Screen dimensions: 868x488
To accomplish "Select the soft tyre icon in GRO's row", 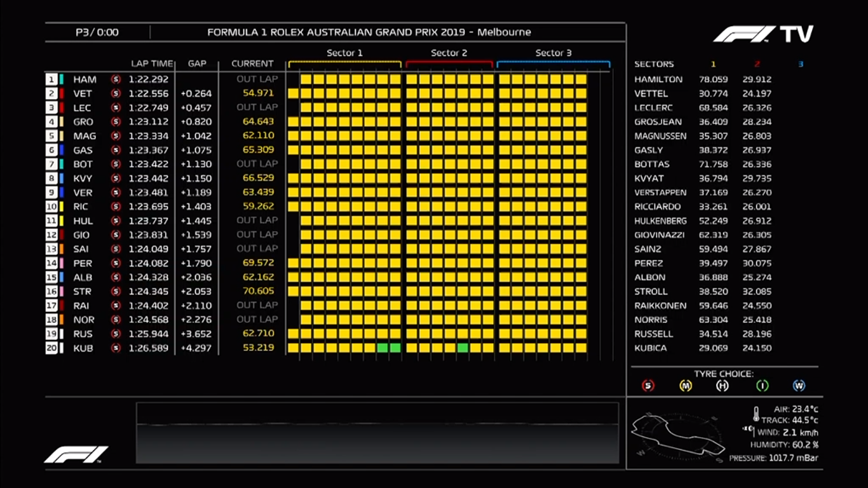I will pyautogui.click(x=116, y=122).
